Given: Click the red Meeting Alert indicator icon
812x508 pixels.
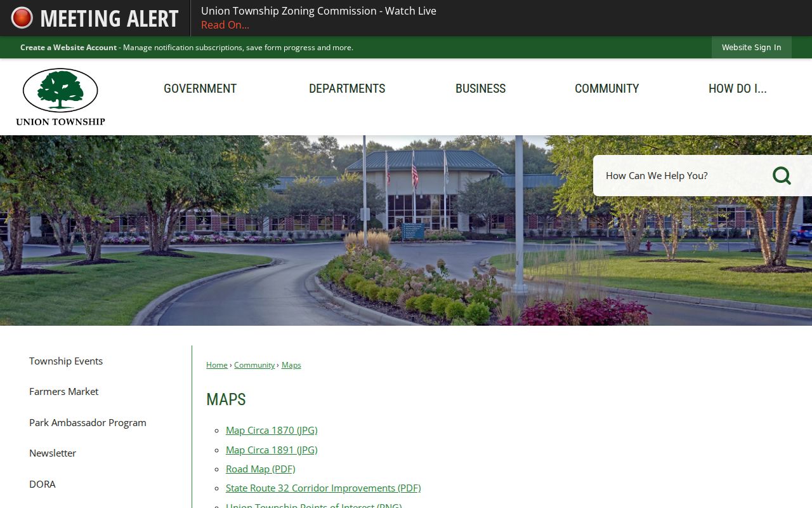Looking at the screenshot, I should pos(22,18).
